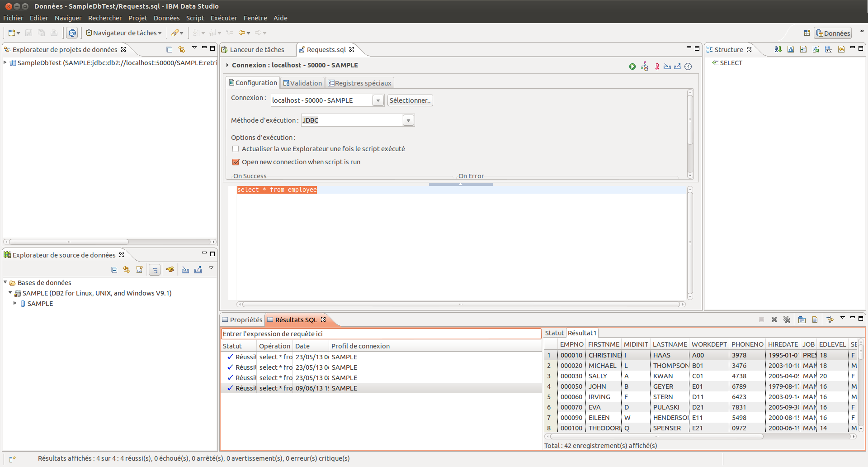Viewport: 868px width, 467px height.
Task: Click new connection icon in data source explorer
Action: [170, 270]
